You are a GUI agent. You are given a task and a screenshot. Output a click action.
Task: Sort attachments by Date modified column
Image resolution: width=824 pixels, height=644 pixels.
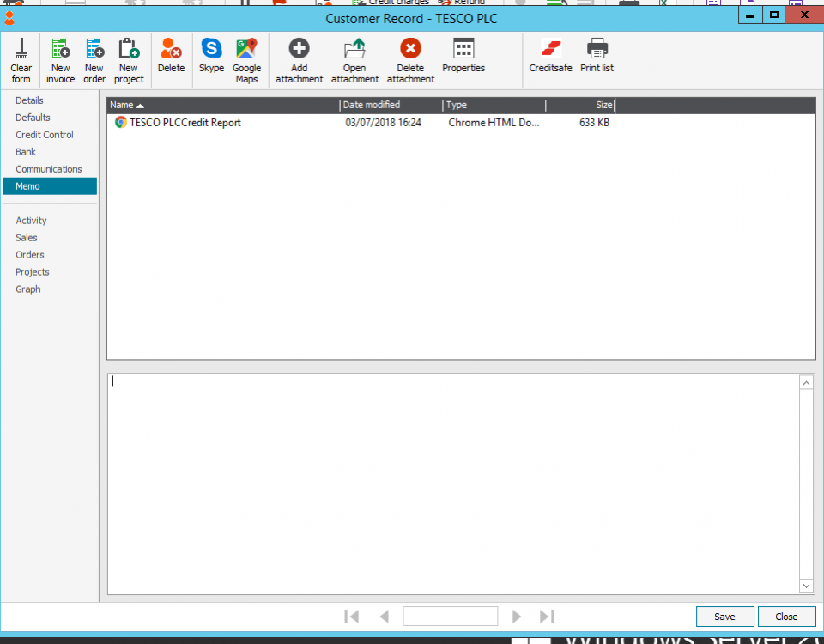click(x=391, y=105)
